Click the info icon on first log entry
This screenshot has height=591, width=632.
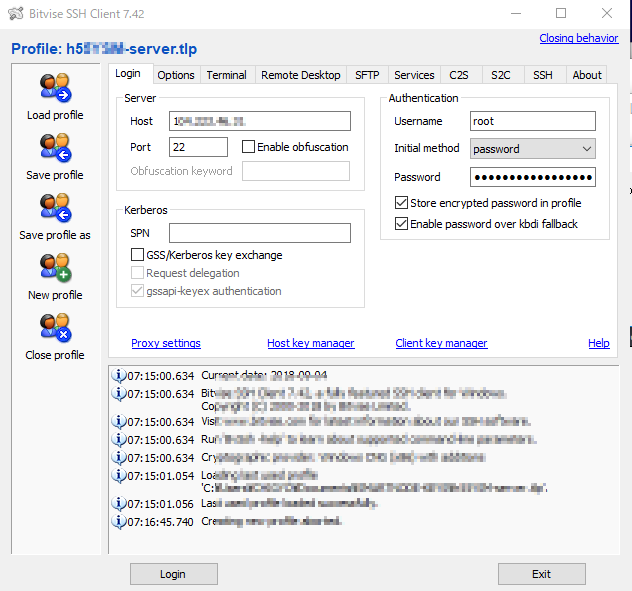[119, 376]
